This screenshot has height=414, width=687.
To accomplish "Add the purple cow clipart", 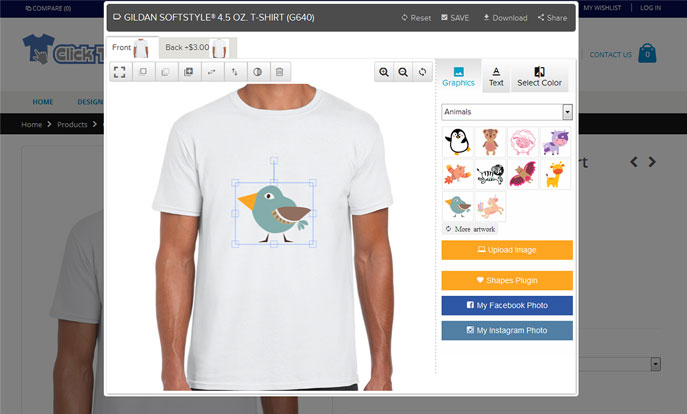I will point(556,142).
